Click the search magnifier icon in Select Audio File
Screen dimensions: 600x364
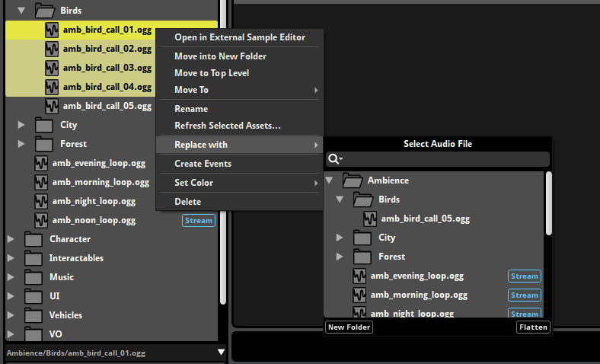click(x=334, y=159)
